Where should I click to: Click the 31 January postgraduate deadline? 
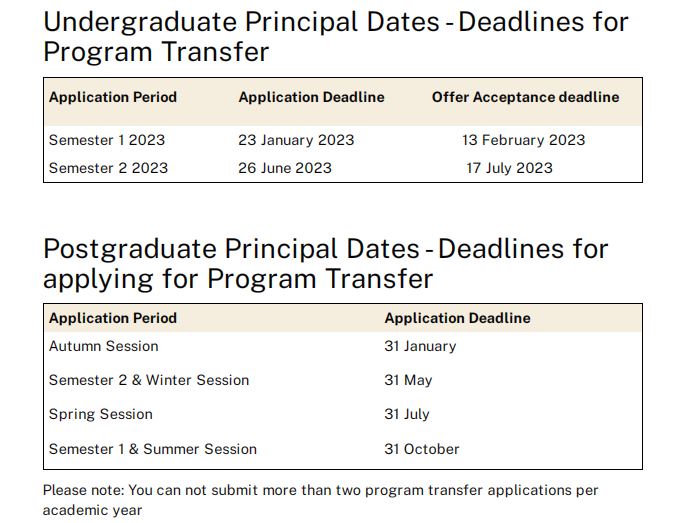(x=420, y=346)
